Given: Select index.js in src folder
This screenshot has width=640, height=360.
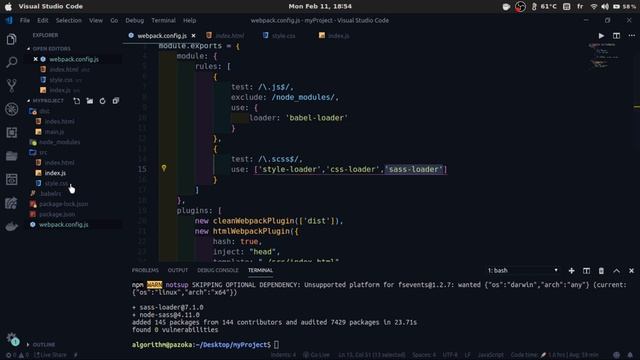Looking at the screenshot, I should click(x=55, y=173).
